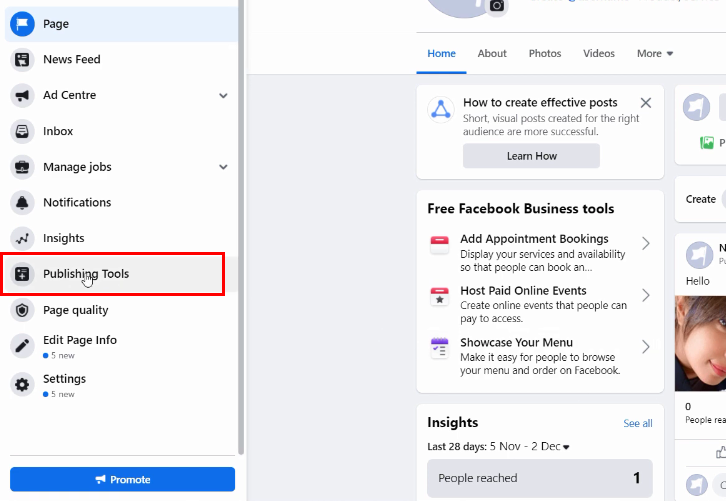Click the Host Paid Online Events title

523,291
